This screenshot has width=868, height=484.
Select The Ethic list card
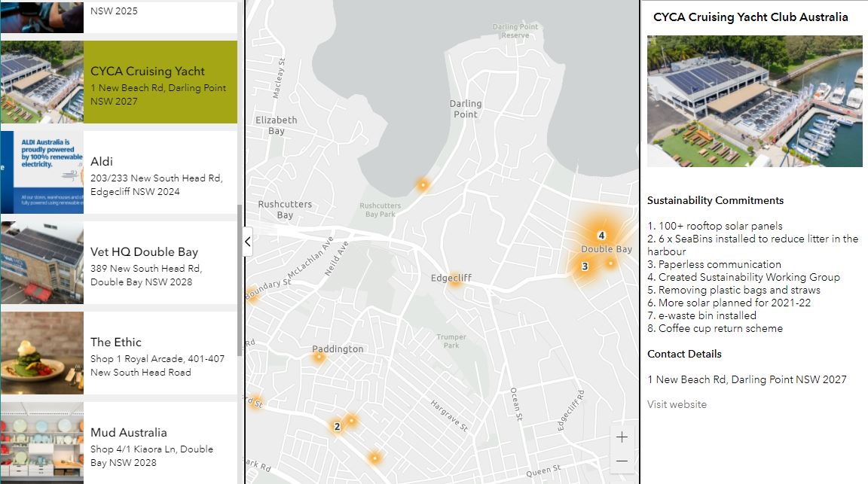point(119,353)
